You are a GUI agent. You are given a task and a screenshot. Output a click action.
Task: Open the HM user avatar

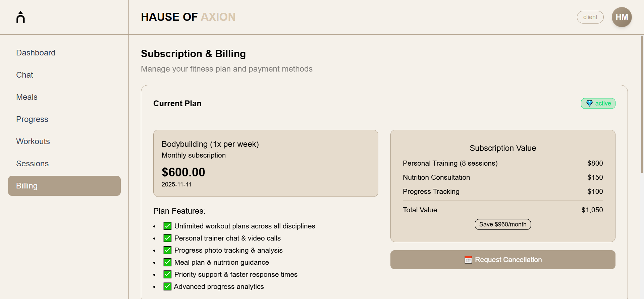pos(622,17)
